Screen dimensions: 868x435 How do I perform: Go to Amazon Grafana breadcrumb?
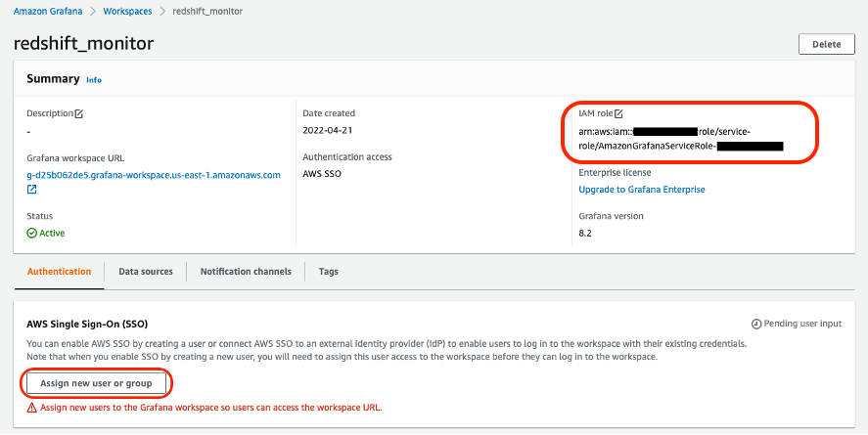coord(48,11)
